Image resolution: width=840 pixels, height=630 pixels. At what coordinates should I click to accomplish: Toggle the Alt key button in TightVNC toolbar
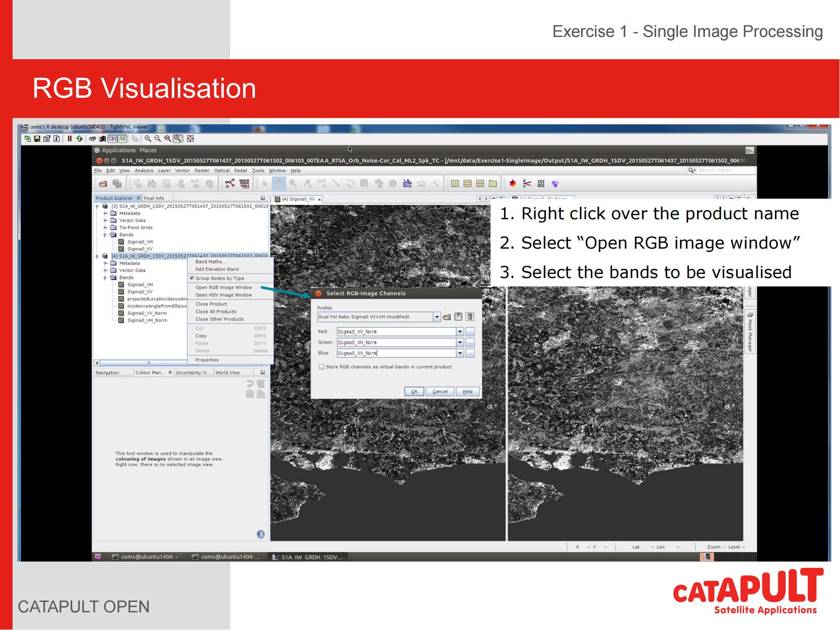pos(123,139)
